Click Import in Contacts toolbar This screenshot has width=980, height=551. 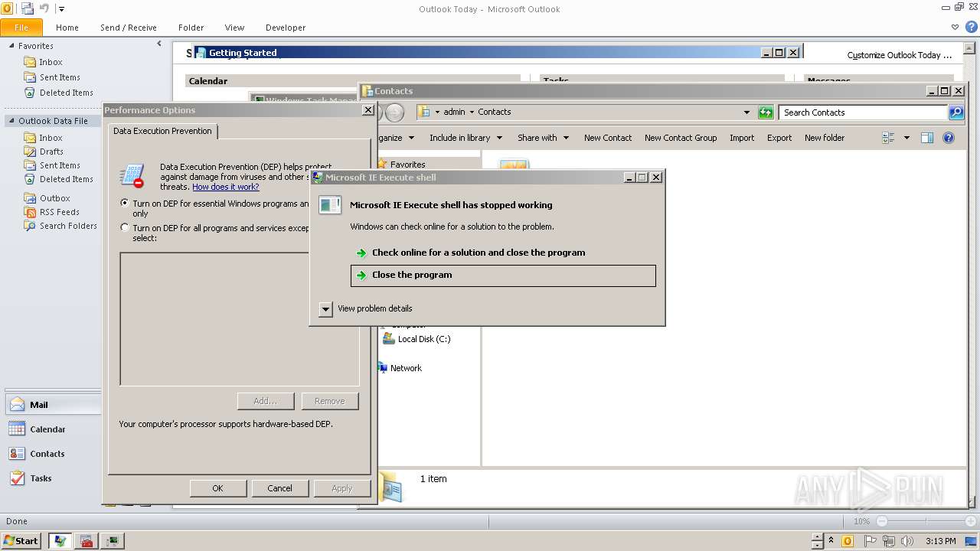click(742, 138)
